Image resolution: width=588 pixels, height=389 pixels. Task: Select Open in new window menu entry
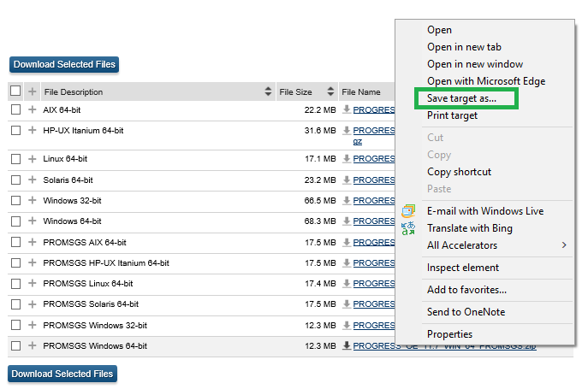coord(475,64)
